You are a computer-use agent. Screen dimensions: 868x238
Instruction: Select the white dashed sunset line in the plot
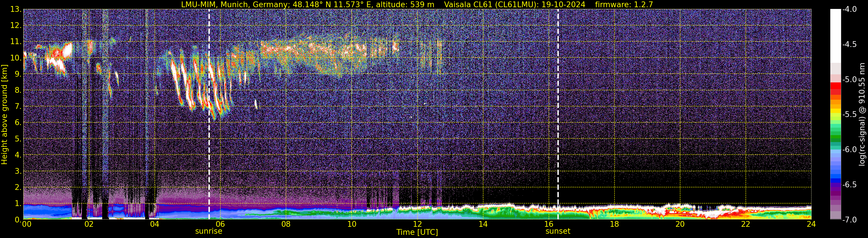(x=558, y=115)
